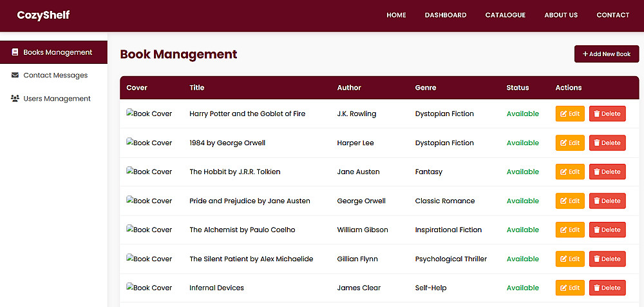Click the Harry Potter book cover thumbnail
Screen dimensions: 644x307
point(149,114)
